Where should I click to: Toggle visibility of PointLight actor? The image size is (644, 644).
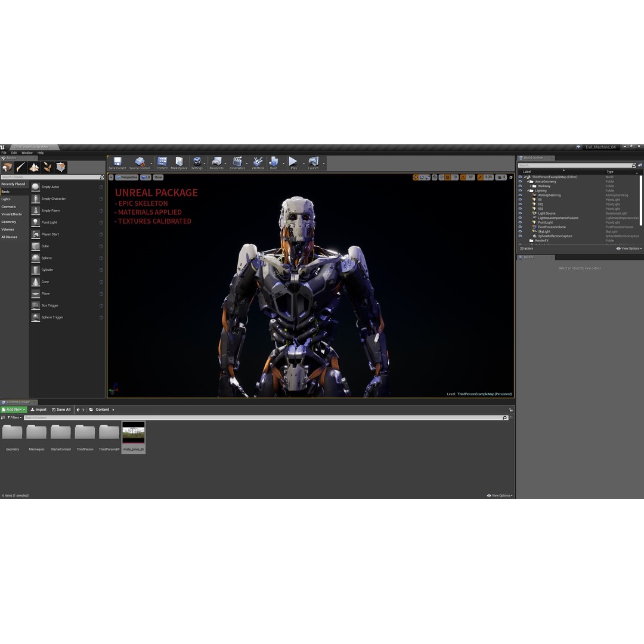click(520, 222)
